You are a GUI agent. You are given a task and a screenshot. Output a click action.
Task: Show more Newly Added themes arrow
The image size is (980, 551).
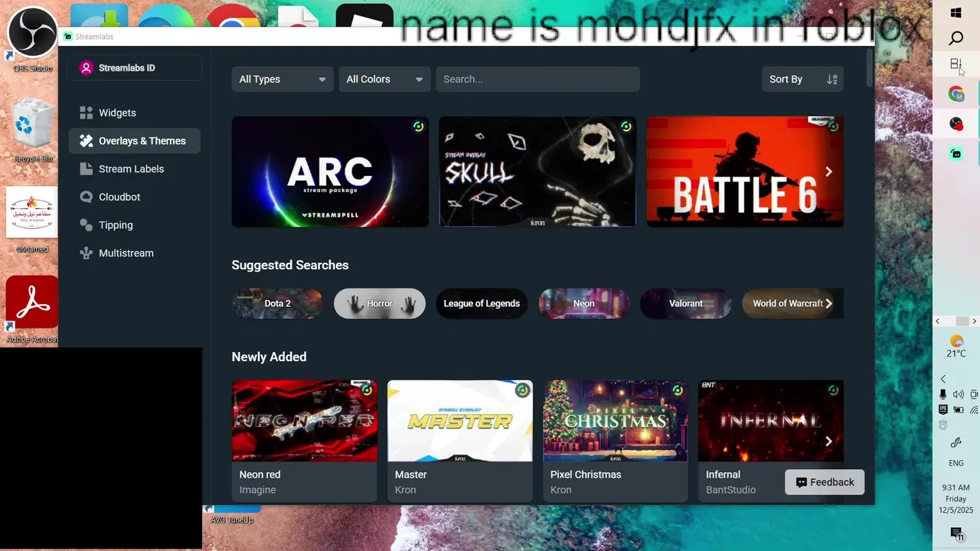pos(828,441)
